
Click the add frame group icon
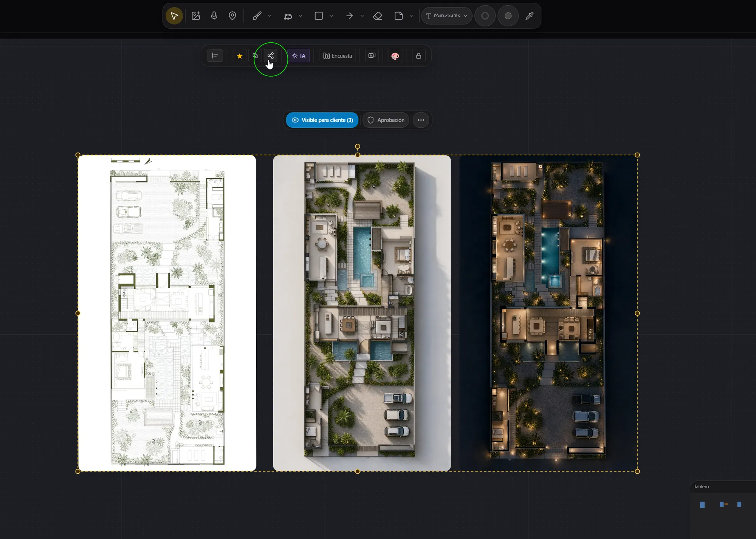(372, 56)
